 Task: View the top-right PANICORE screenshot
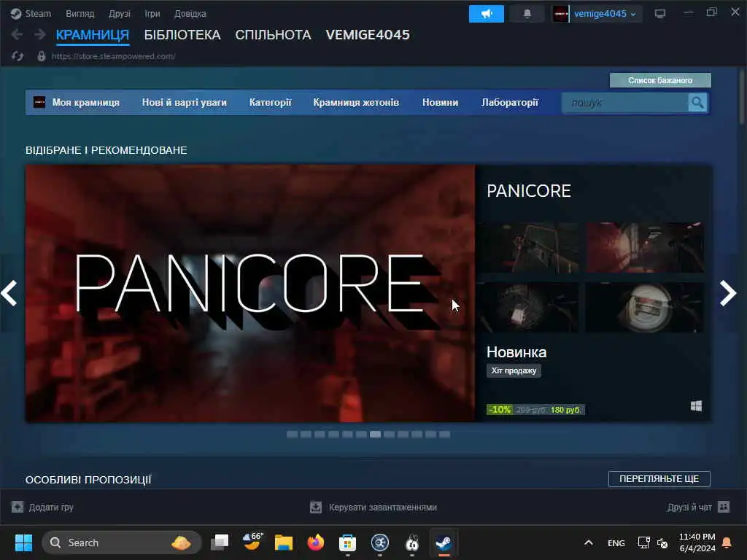coord(645,247)
